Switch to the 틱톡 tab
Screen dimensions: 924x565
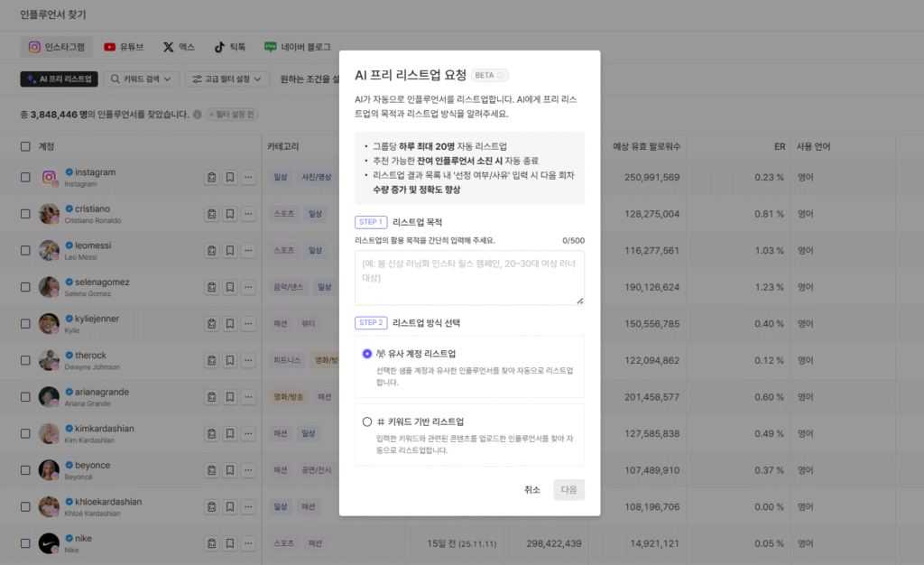(229, 47)
